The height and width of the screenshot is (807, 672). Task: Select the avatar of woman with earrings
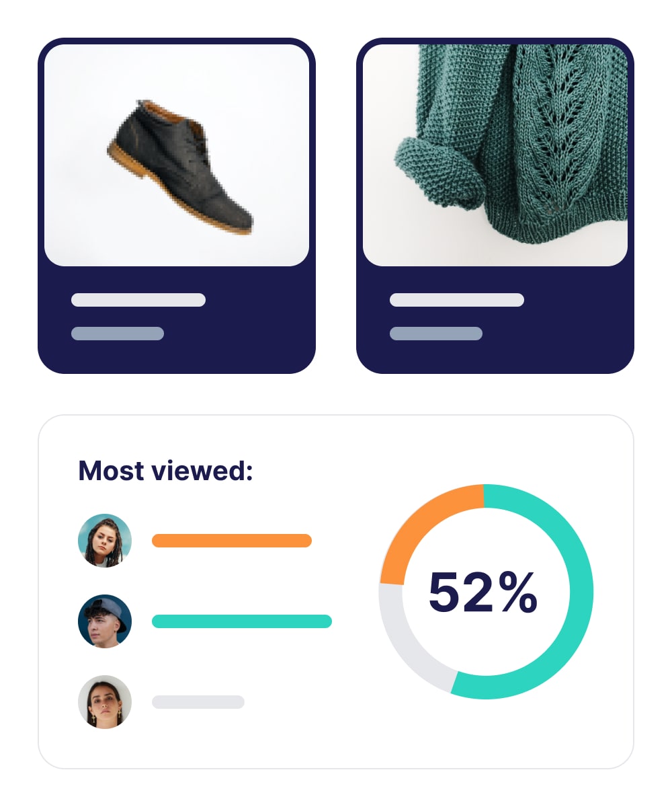[105, 702]
